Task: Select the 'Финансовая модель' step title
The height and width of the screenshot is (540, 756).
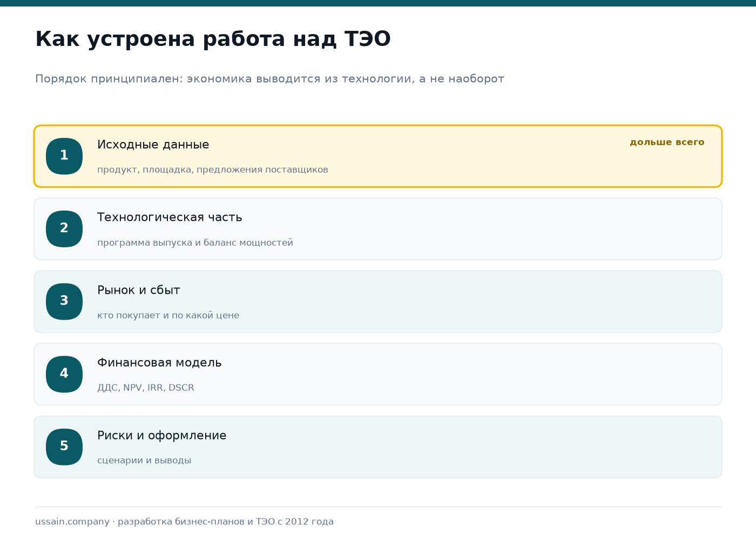Action: pyautogui.click(x=159, y=363)
